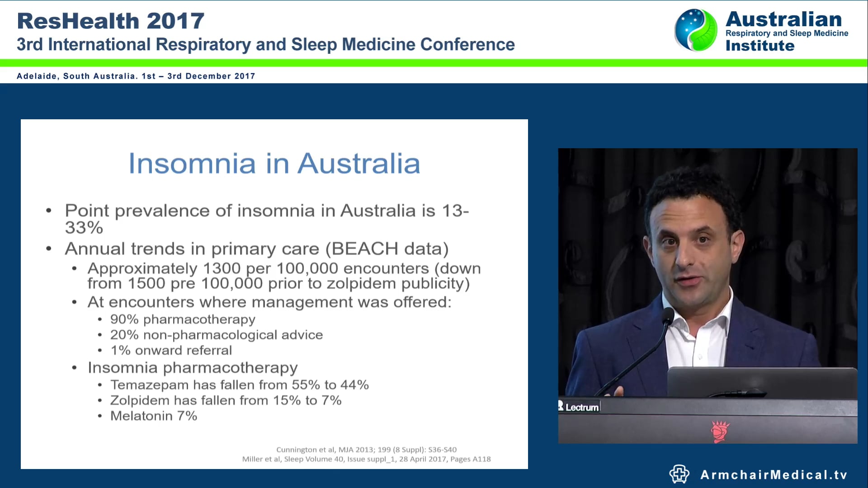Click the Cunnington et al MJA citation
Image resolution: width=868 pixels, height=488 pixels.
pos(366,450)
